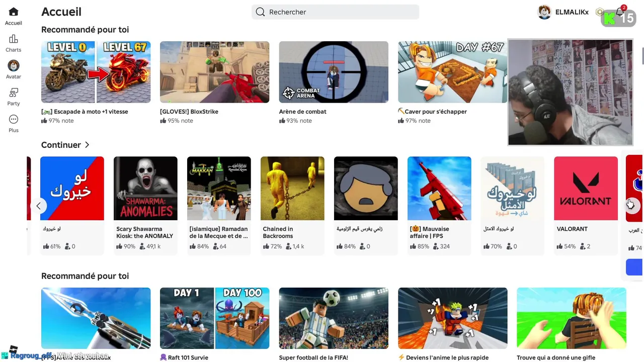Image resolution: width=644 pixels, height=362 pixels.
Task: Open Caver pour s'échapper thumbnail
Action: point(452,72)
